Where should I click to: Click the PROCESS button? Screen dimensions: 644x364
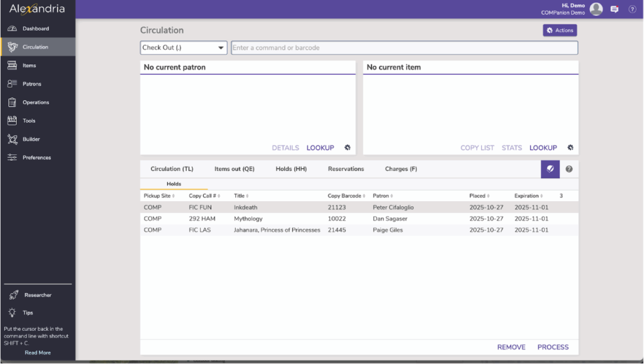click(552, 347)
